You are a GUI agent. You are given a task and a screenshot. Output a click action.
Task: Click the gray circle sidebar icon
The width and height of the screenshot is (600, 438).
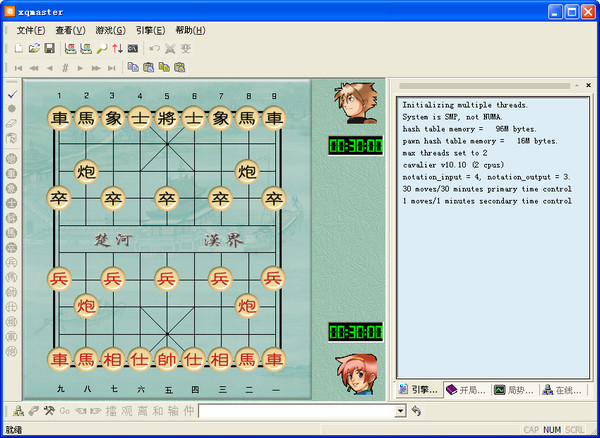pyautogui.click(x=12, y=109)
